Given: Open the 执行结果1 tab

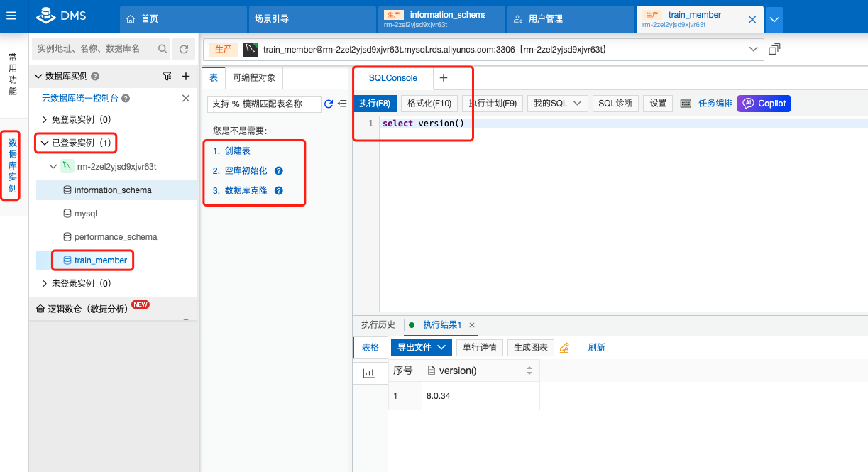Looking at the screenshot, I should (x=442, y=325).
